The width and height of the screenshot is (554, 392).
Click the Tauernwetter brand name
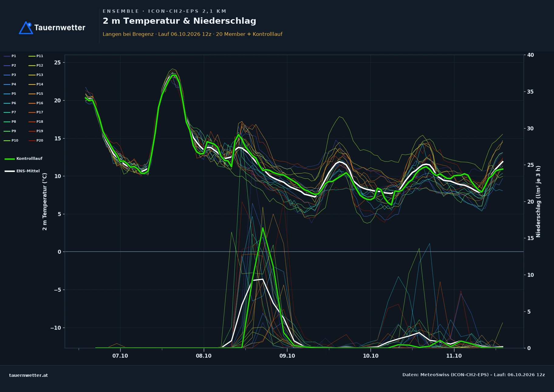click(60, 28)
